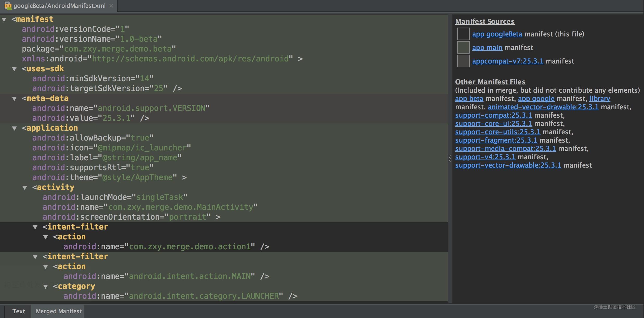Collapse the action node for MAIN
644x318 pixels.
[x=46, y=267]
